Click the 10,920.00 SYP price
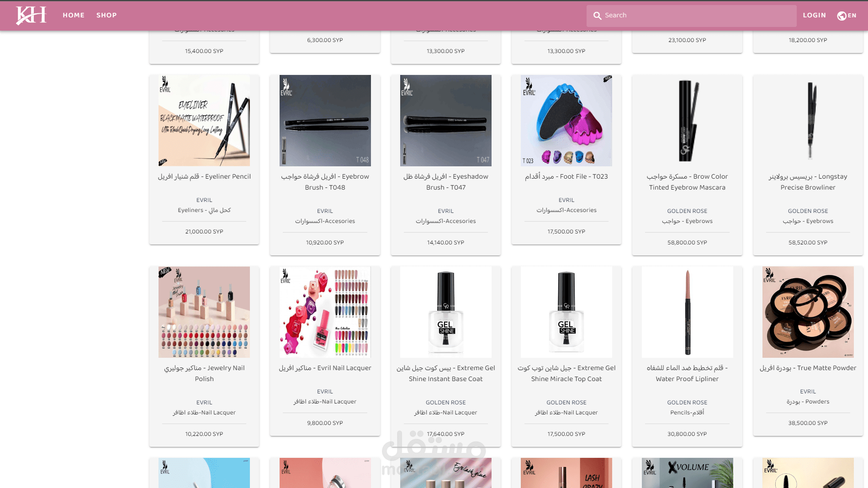This screenshot has height=488, width=868. pos(325,243)
